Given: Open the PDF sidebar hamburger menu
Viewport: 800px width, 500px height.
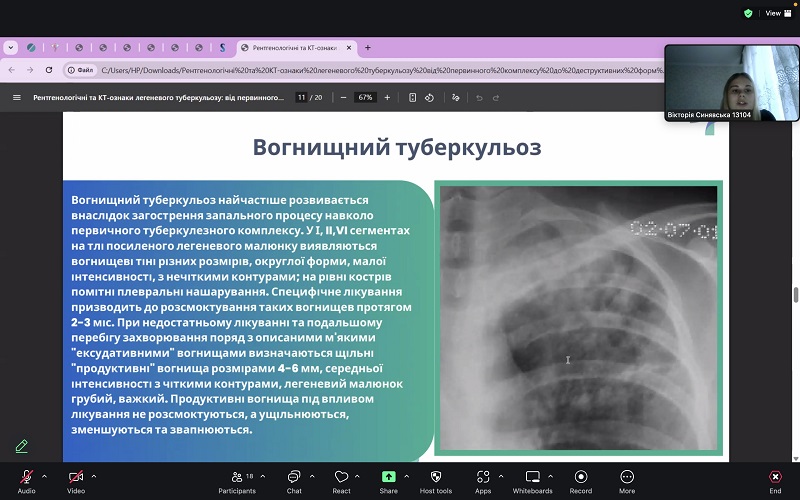Looking at the screenshot, I should click(16, 97).
